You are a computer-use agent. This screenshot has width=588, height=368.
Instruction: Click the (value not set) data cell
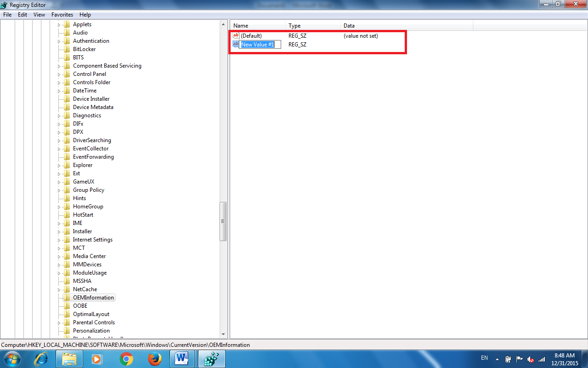pyautogui.click(x=361, y=36)
